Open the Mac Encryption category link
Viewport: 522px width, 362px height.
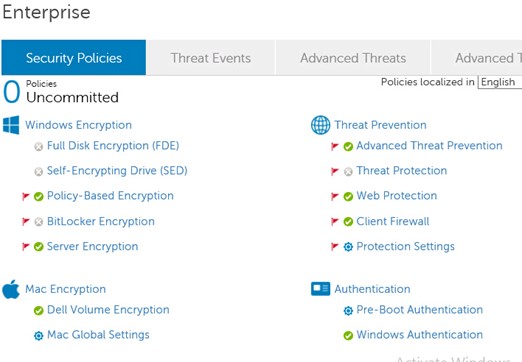tap(65, 289)
